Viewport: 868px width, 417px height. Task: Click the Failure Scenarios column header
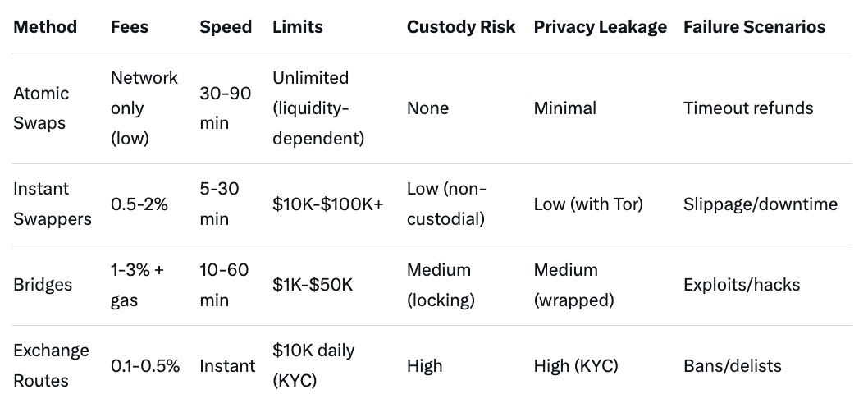point(755,26)
